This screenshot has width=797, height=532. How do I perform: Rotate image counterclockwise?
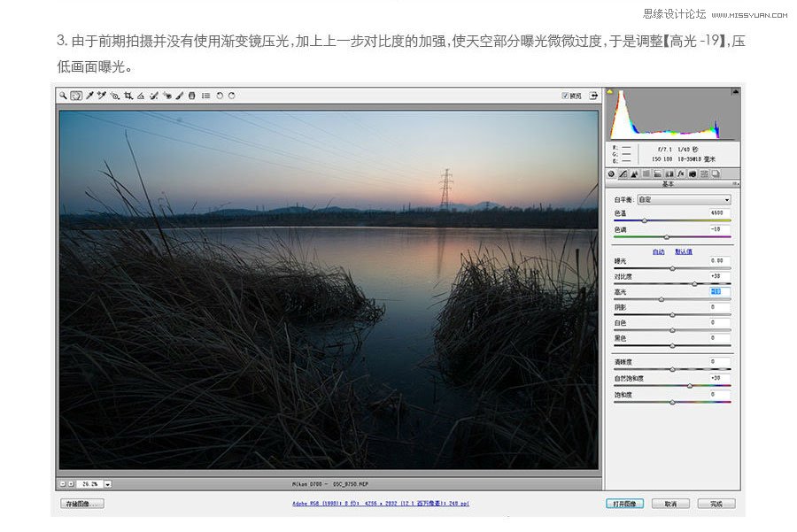click(220, 96)
